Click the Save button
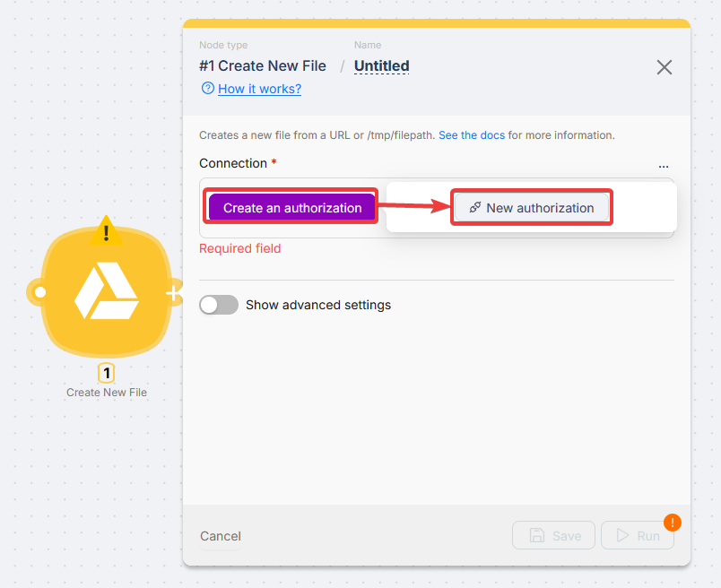The image size is (721, 588). (553, 536)
